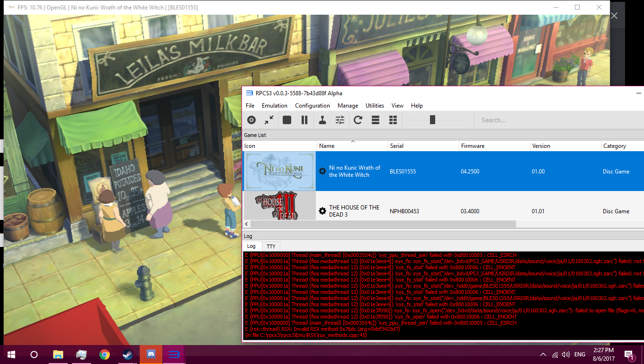Viewport: 644px width, 364px height.
Task: Launch Google Chrome from the taskbar
Action: click(x=105, y=355)
